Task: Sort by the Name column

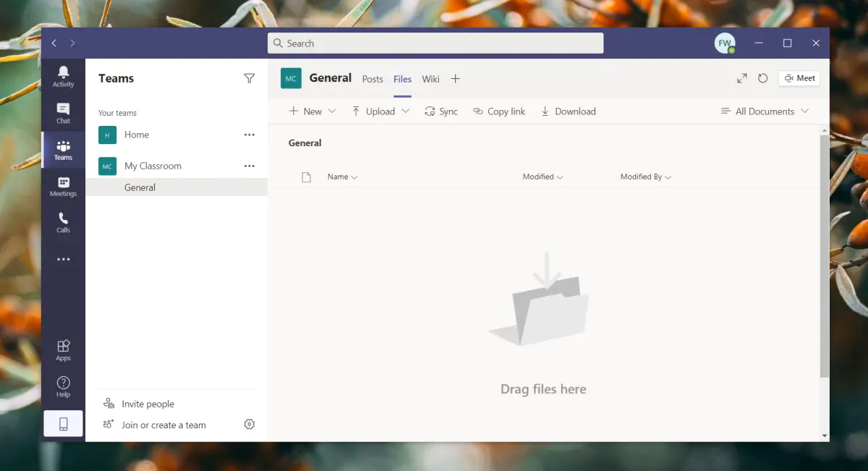Action: 342,177
